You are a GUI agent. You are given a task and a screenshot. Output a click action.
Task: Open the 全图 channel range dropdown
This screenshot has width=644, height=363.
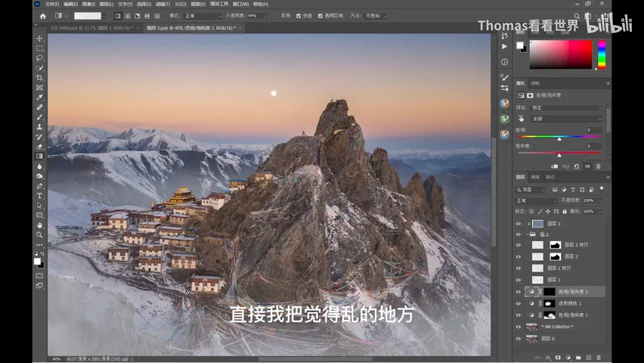coord(566,119)
